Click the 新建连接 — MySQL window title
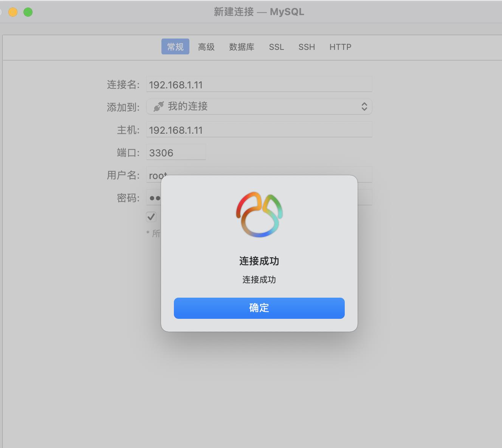502x448 pixels. (259, 12)
